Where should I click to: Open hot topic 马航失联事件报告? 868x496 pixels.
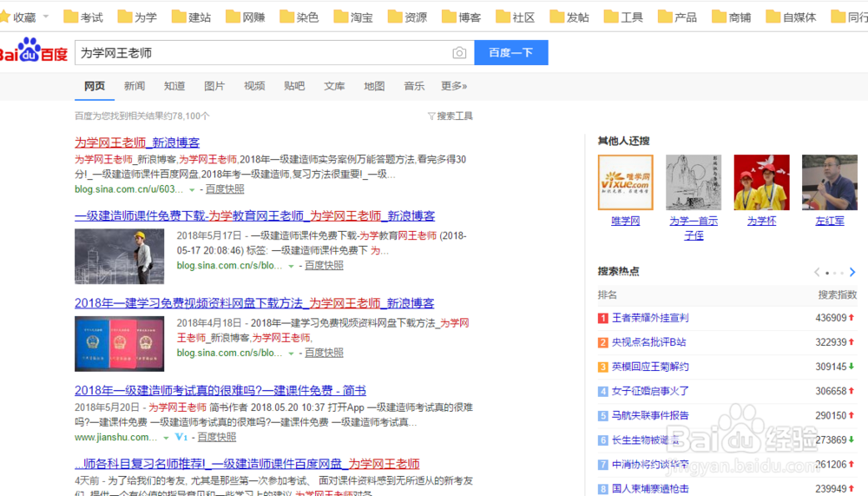pyautogui.click(x=650, y=415)
